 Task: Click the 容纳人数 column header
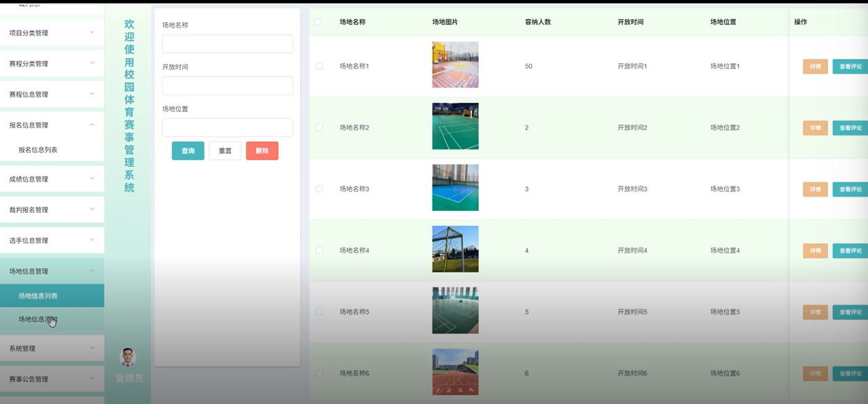click(538, 22)
